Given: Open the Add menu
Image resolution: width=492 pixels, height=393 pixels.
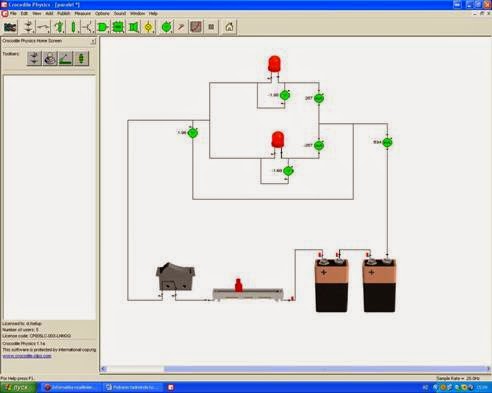Looking at the screenshot, I should (49, 14).
